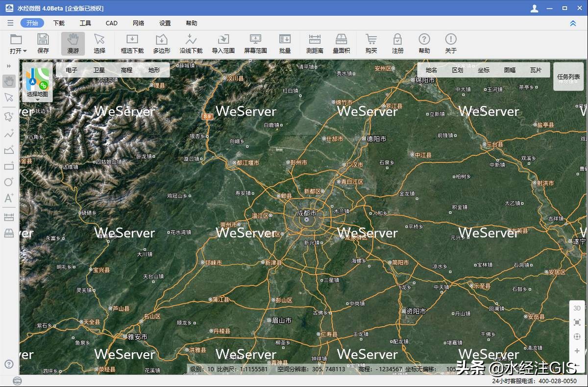Select the Measure Distance (测距离) tool
Screen dimensions: 588x387
[315, 43]
